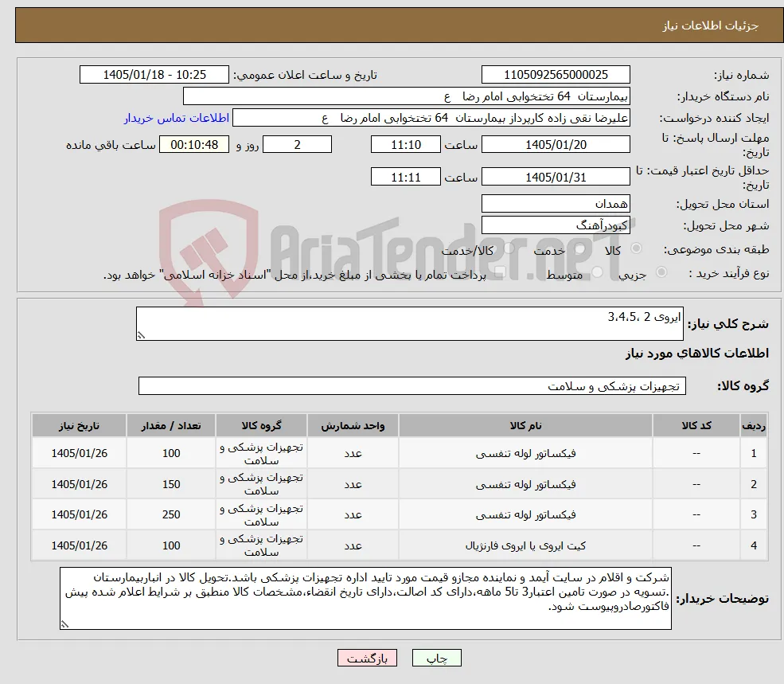Screen dimensions: 784x684
Task: Select the متوسط purchase type radio
Action: tap(598, 272)
